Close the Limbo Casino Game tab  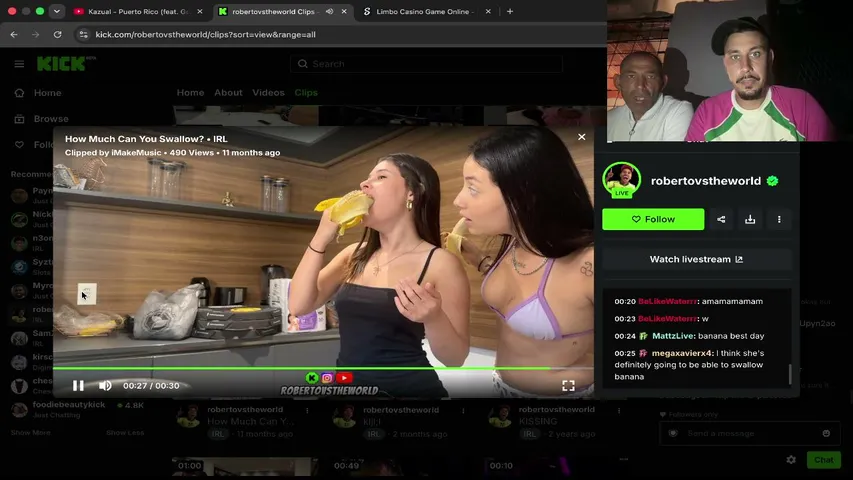[488, 11]
